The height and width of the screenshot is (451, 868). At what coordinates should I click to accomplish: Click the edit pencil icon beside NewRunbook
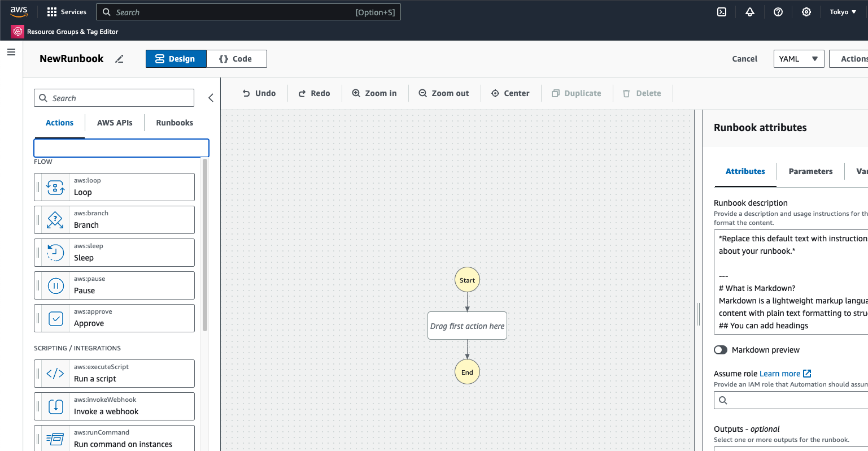[x=119, y=59]
